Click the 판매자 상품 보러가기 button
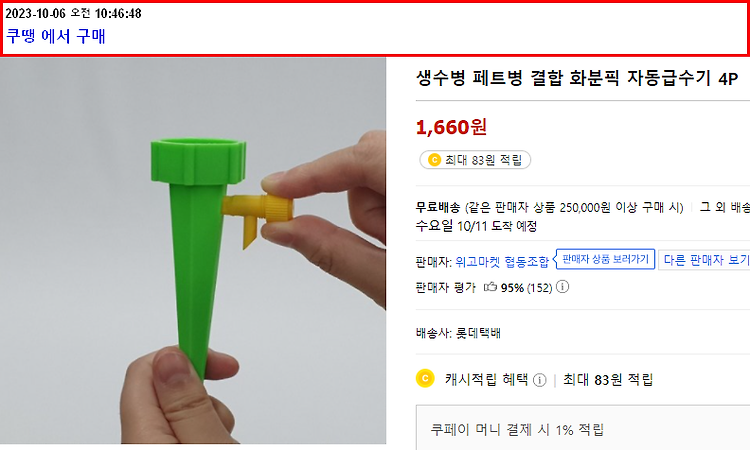The height and width of the screenshot is (450, 750). [x=605, y=259]
